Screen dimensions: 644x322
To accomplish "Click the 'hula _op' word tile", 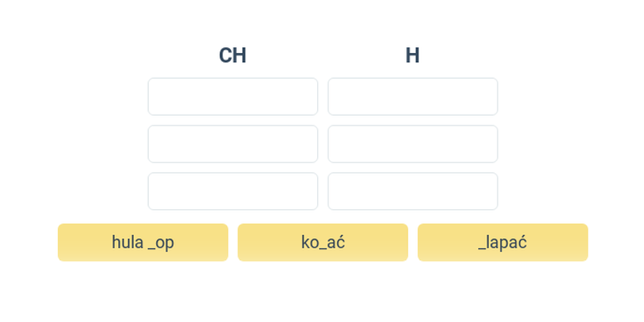I will pyautogui.click(x=143, y=242).
